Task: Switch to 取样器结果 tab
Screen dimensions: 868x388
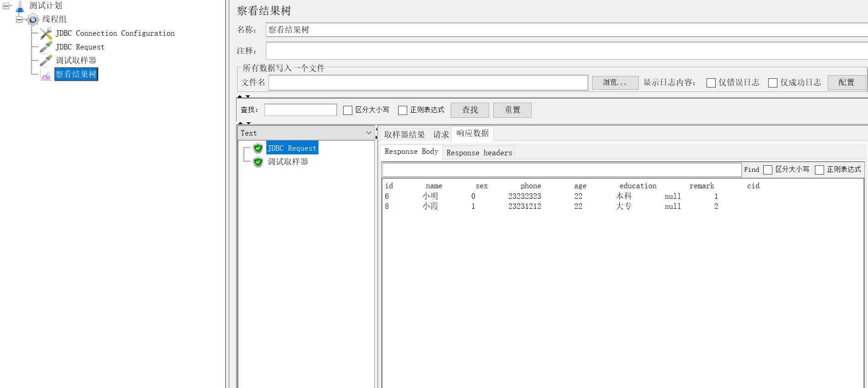Action: [x=404, y=134]
